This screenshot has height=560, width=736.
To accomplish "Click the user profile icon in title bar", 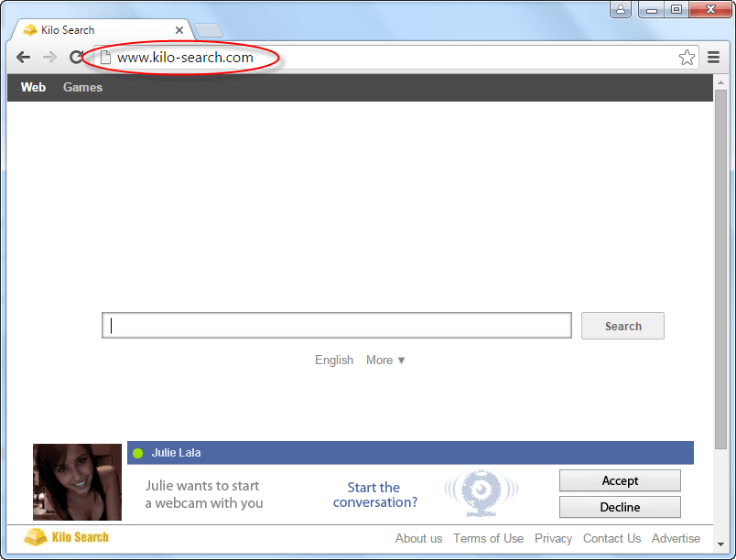I will (x=621, y=9).
